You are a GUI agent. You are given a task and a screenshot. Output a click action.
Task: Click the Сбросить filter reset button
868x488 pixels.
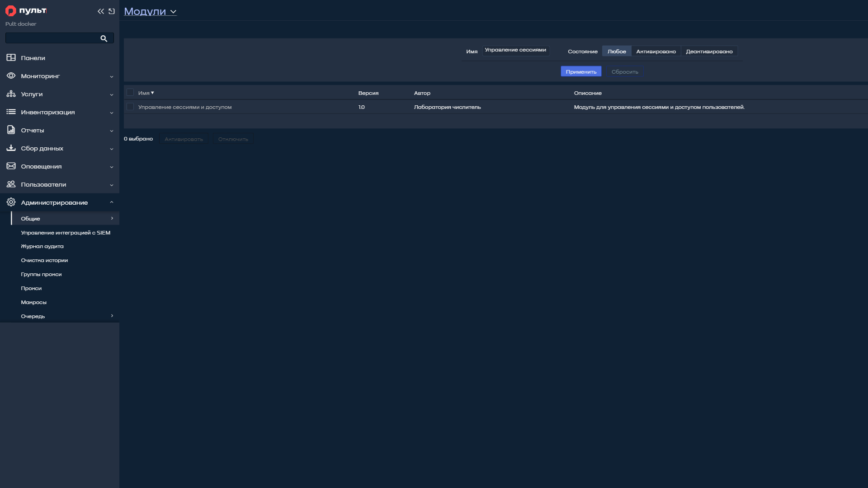pyautogui.click(x=625, y=72)
